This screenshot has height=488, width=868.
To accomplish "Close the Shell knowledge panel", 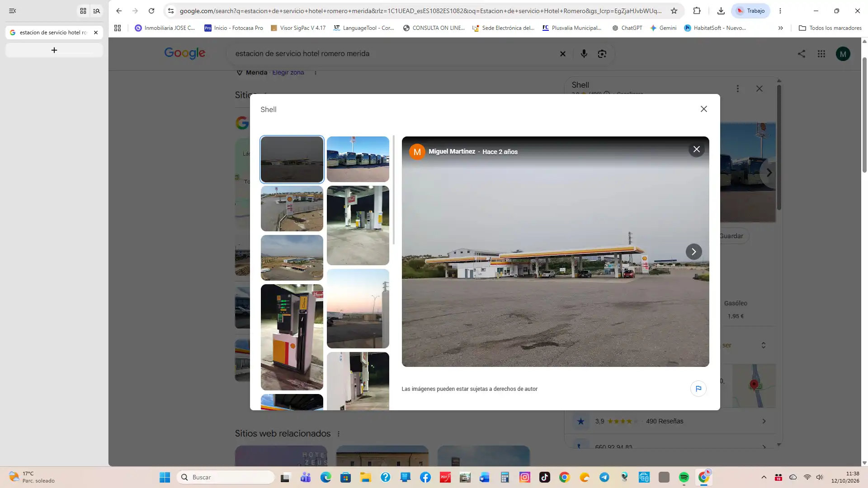I will pyautogui.click(x=759, y=89).
